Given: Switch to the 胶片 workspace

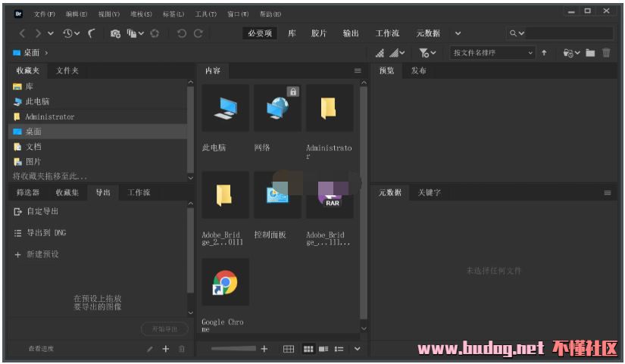Looking at the screenshot, I should click(x=318, y=33).
